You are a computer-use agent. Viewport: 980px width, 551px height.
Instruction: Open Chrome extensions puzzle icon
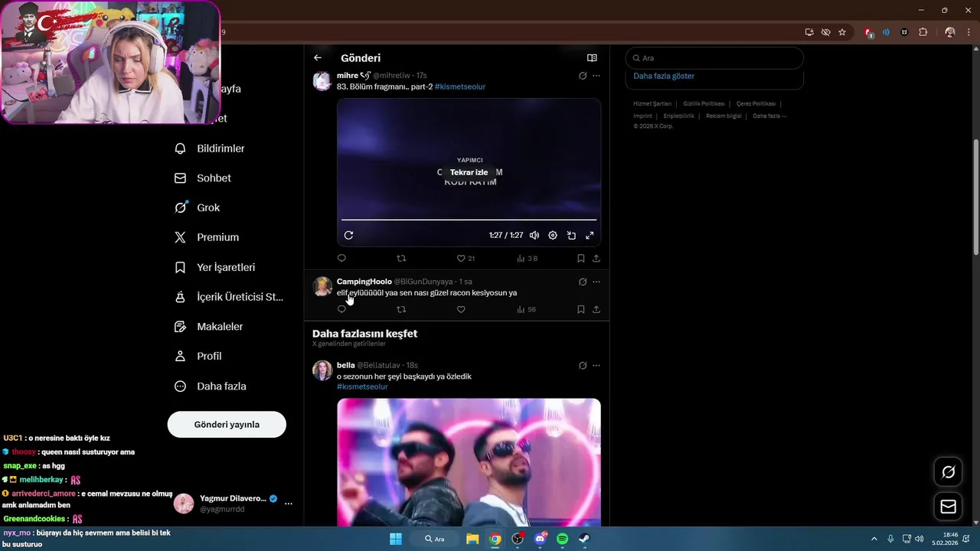coord(923,32)
